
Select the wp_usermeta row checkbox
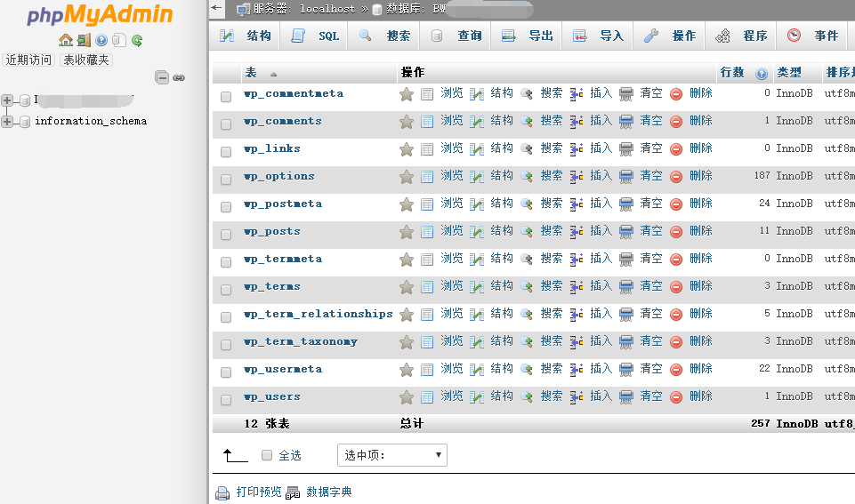click(x=226, y=371)
